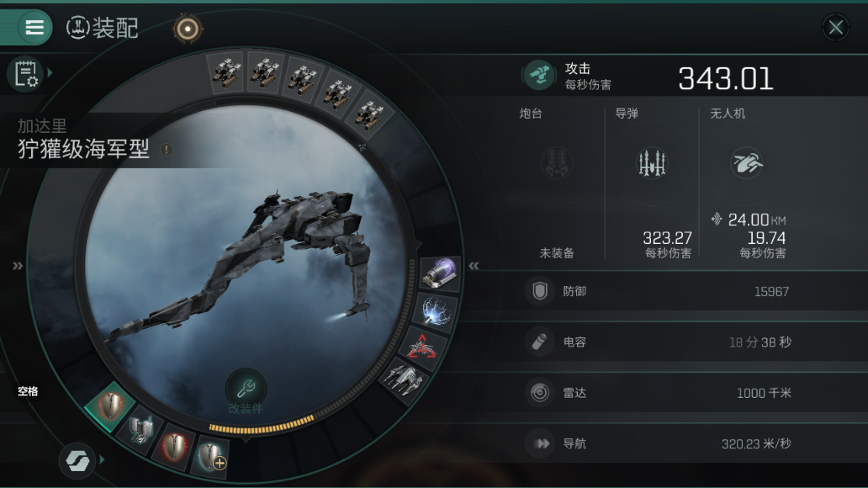Open the fitting notes list icon
The width and height of the screenshot is (868, 488).
(x=26, y=74)
